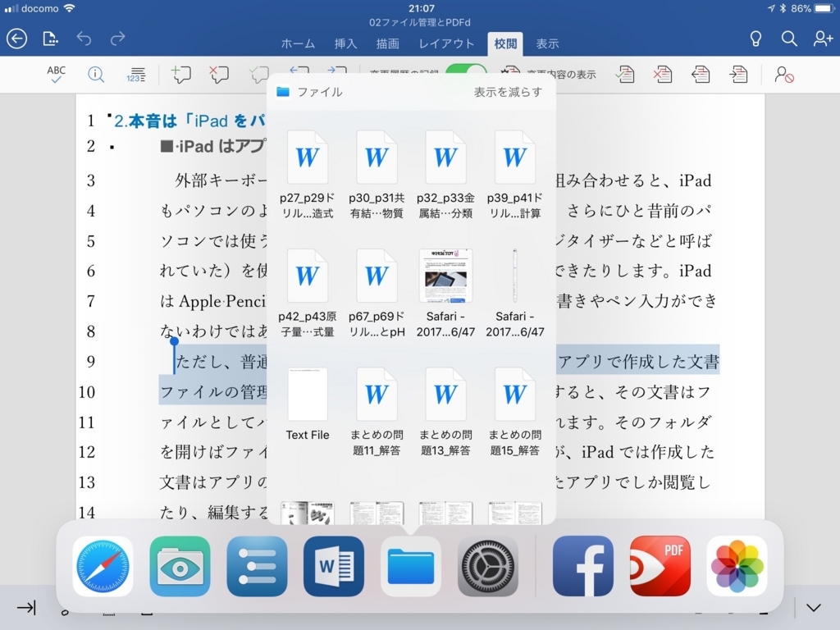Open the まとめの問題11_解答 file
The width and height of the screenshot is (840, 630).
(x=377, y=412)
